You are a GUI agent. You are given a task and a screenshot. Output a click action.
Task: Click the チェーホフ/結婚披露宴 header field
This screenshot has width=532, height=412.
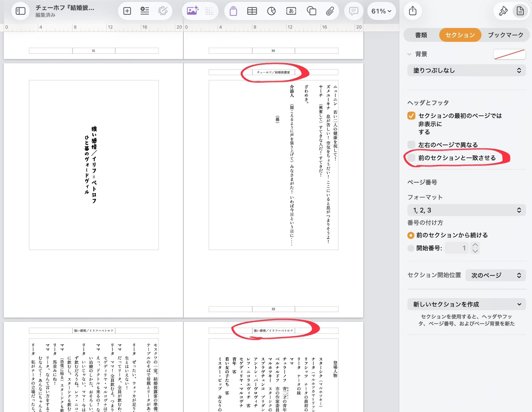(x=273, y=72)
